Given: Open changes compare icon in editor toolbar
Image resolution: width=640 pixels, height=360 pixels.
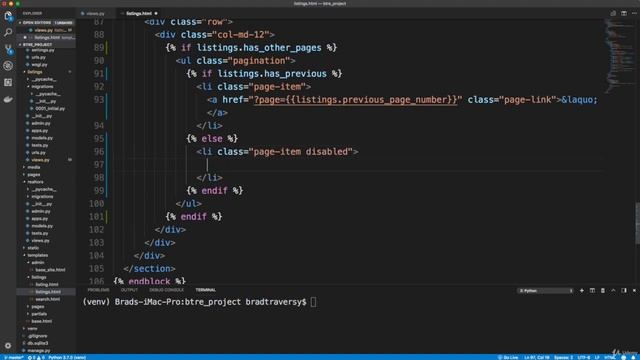Looking at the screenshot, I should coord(613,13).
